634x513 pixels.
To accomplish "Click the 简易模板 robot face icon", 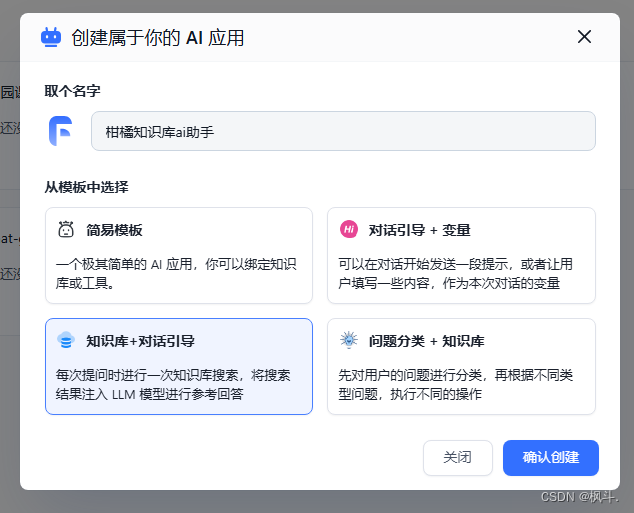I will (x=66, y=229).
